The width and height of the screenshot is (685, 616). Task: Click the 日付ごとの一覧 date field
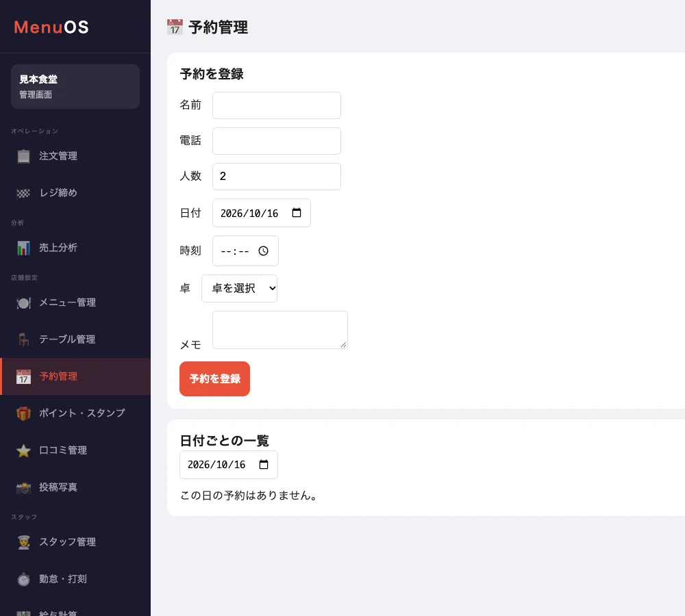click(x=229, y=465)
